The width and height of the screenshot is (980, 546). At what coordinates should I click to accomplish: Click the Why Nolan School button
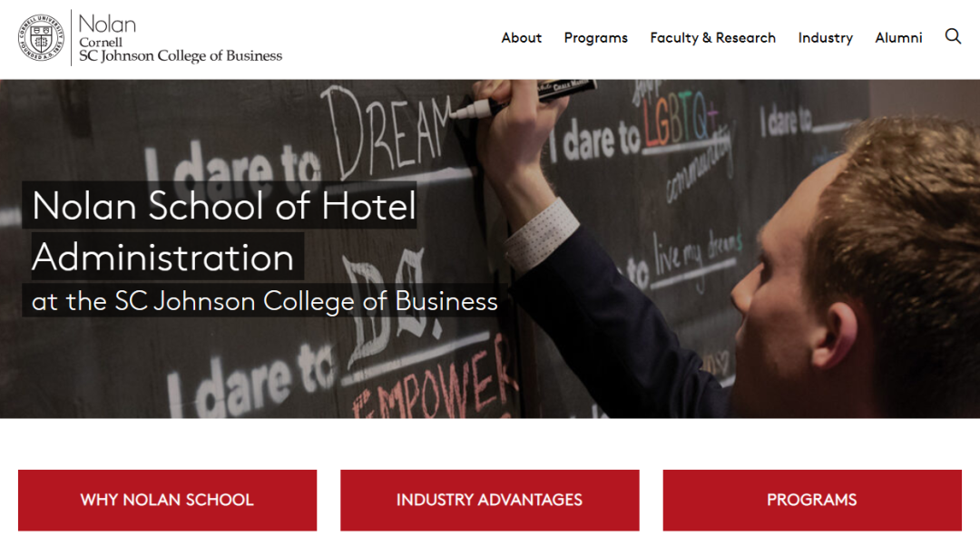pos(168,500)
